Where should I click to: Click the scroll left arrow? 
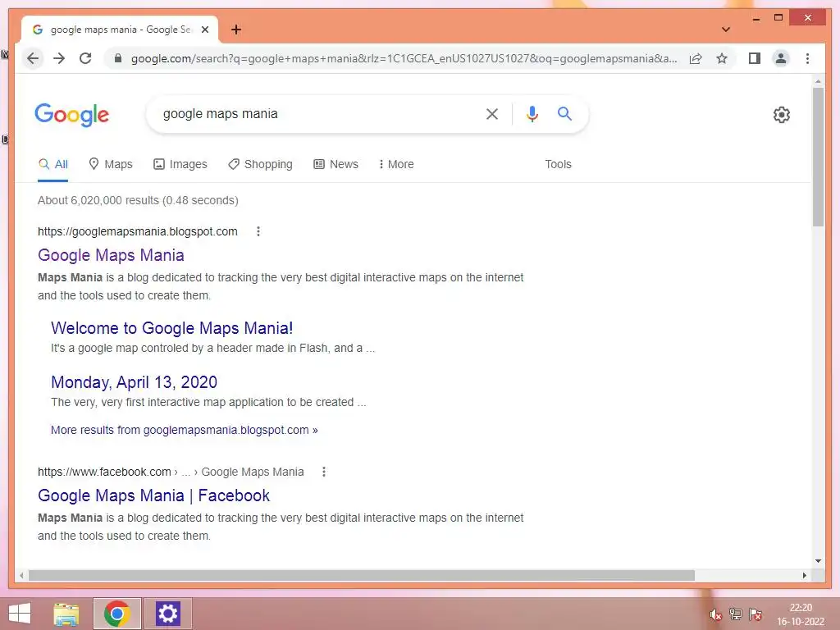coord(21,575)
